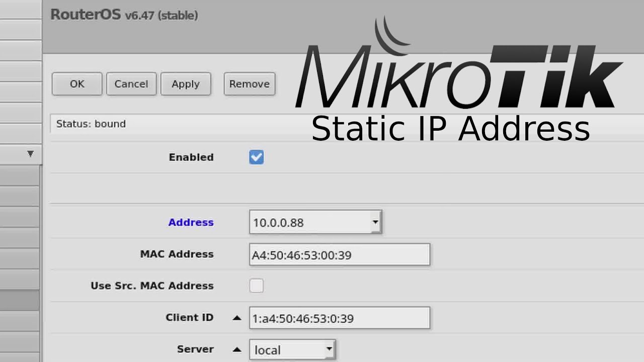644x362 pixels.
Task: Click the OK button
Action: (77, 84)
